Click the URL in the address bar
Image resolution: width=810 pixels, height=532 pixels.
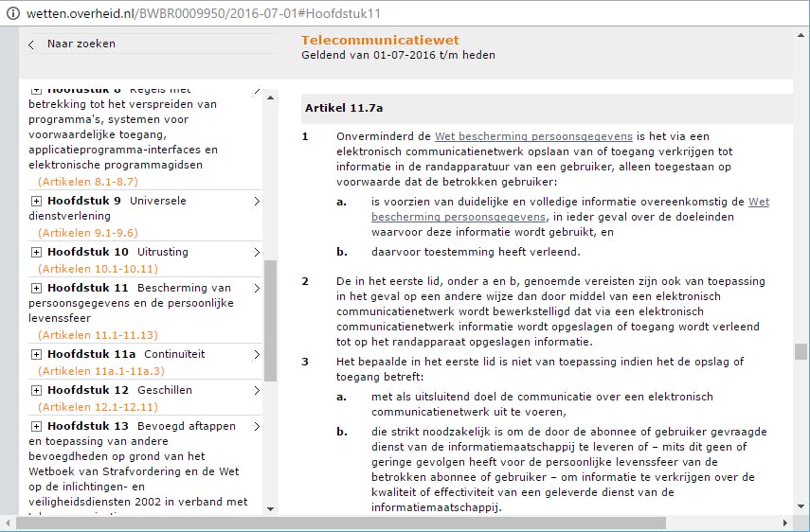(x=204, y=13)
